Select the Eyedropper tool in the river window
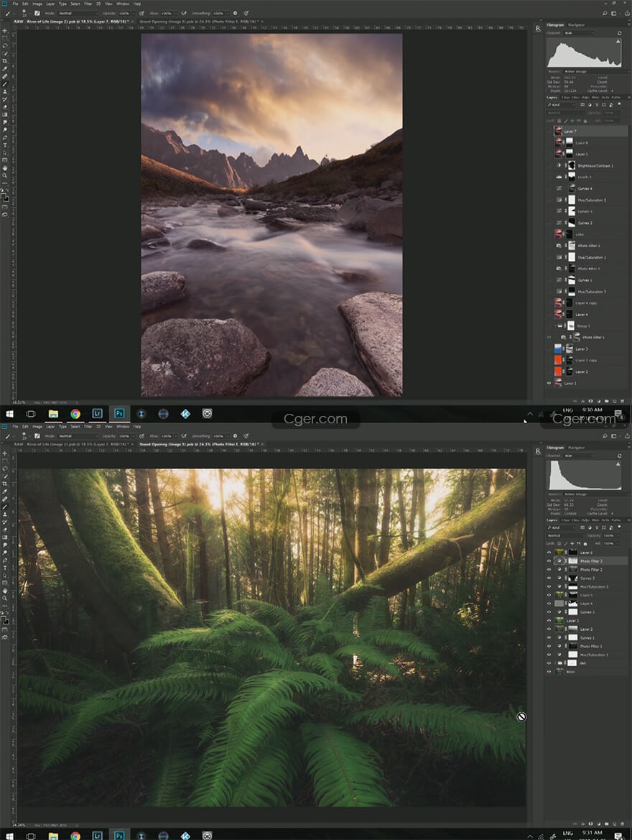The height and width of the screenshot is (840, 632). tap(5, 68)
